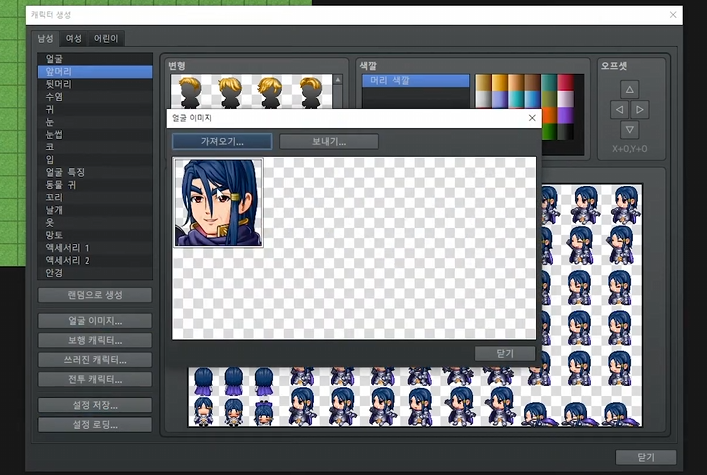Nudge offset down with the down arrow
The image size is (707, 475).
[x=629, y=130]
